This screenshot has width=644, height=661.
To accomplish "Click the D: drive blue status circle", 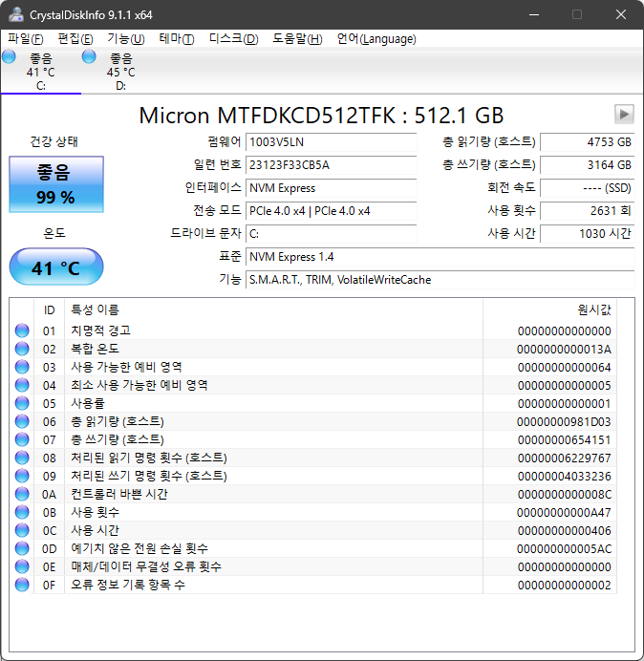I will (89, 56).
